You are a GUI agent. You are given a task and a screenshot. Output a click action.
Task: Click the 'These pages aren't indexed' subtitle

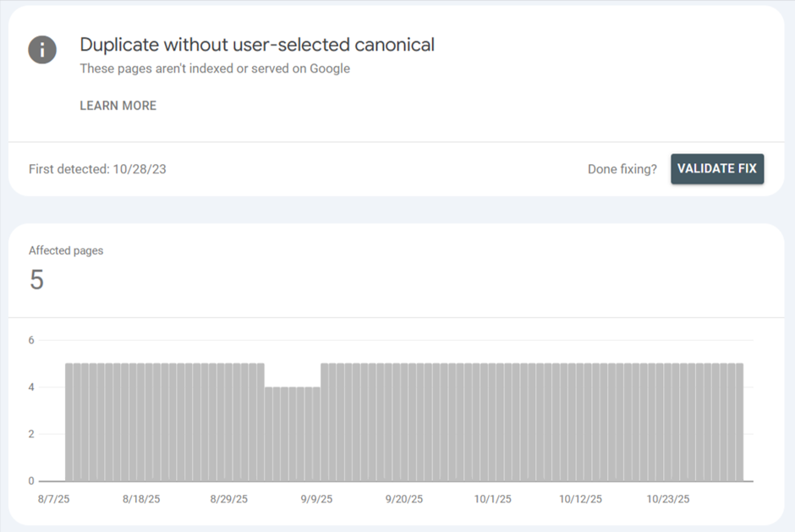[x=215, y=69]
